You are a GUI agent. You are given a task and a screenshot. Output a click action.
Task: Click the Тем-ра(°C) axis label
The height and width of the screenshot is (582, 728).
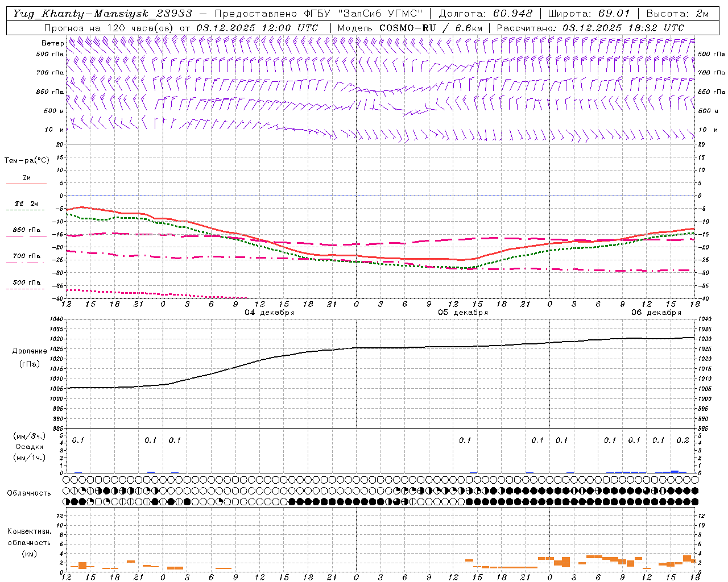click(x=27, y=161)
